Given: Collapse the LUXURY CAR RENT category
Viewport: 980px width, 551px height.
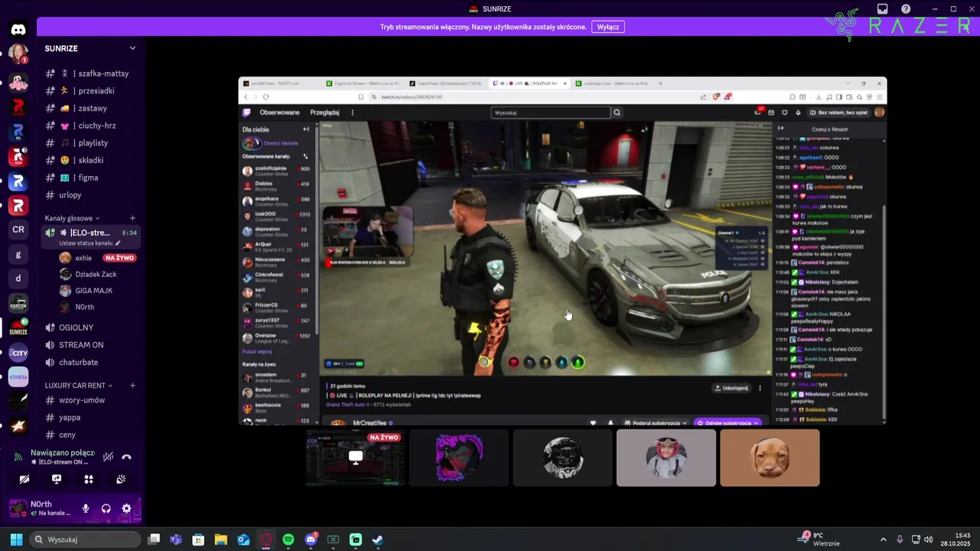Looking at the screenshot, I should pos(78,385).
